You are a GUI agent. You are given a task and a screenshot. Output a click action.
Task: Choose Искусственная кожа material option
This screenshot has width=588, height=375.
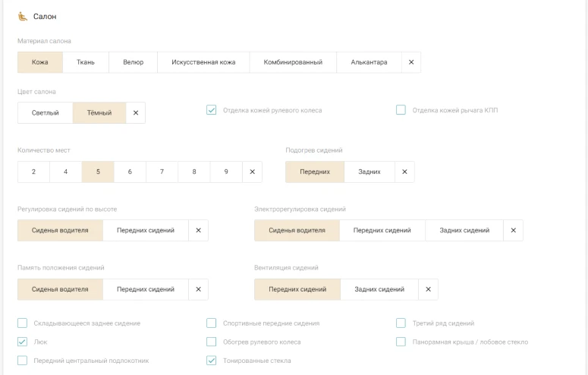(x=203, y=62)
